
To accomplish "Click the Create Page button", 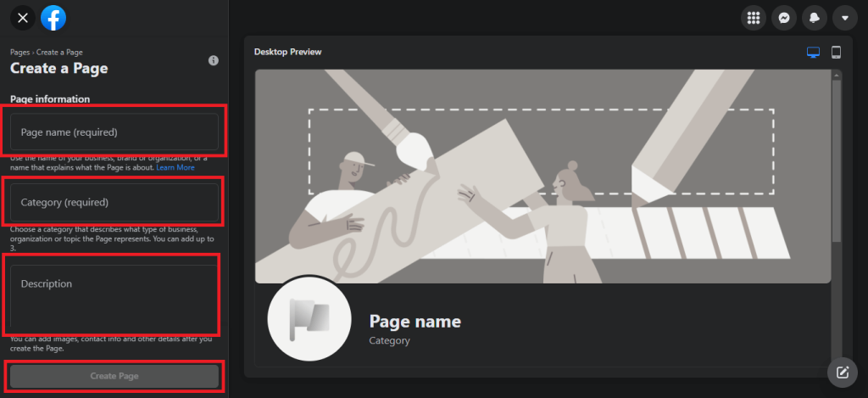I will 114,376.
